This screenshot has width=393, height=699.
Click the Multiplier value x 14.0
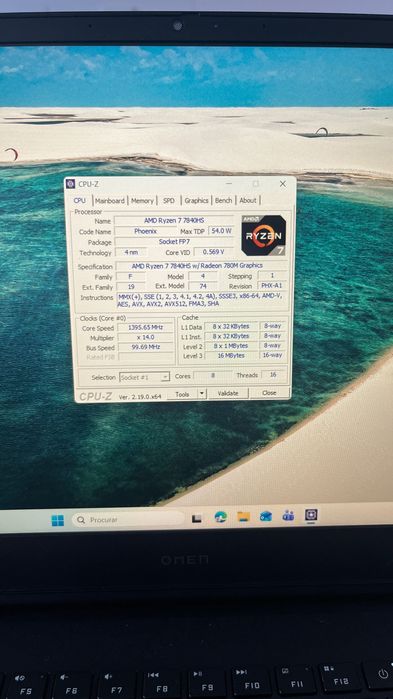pyautogui.click(x=145, y=337)
